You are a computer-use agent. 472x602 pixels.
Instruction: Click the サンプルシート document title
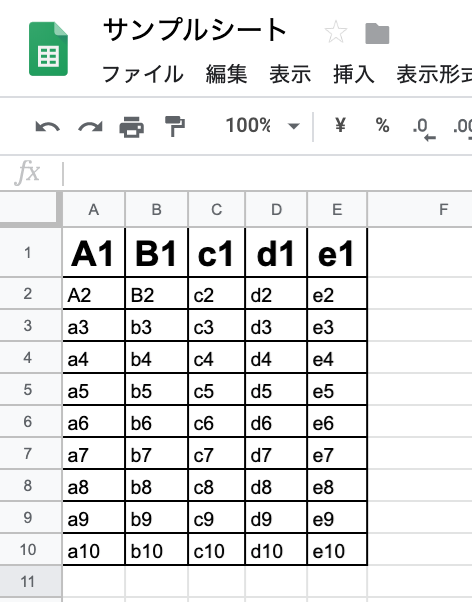pyautogui.click(x=195, y=30)
